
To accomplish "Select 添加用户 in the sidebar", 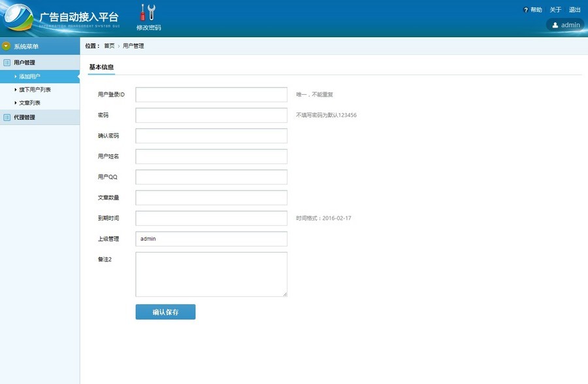I will pyautogui.click(x=40, y=77).
